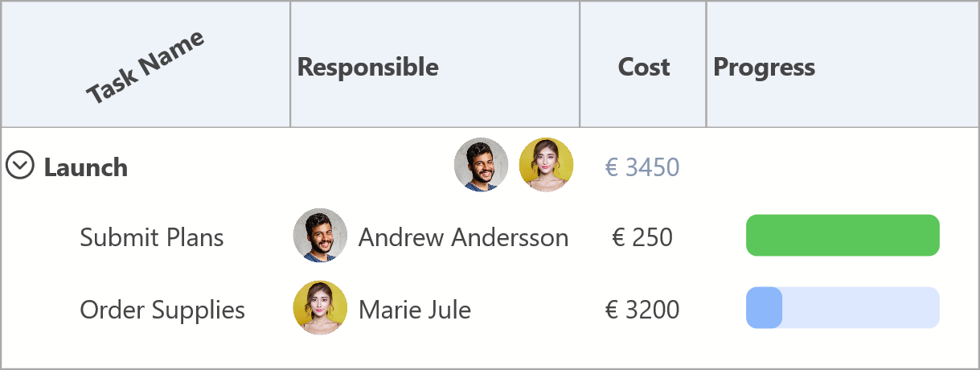Click the Cost column header
Image resolution: width=980 pixels, height=370 pixels.
643,67
